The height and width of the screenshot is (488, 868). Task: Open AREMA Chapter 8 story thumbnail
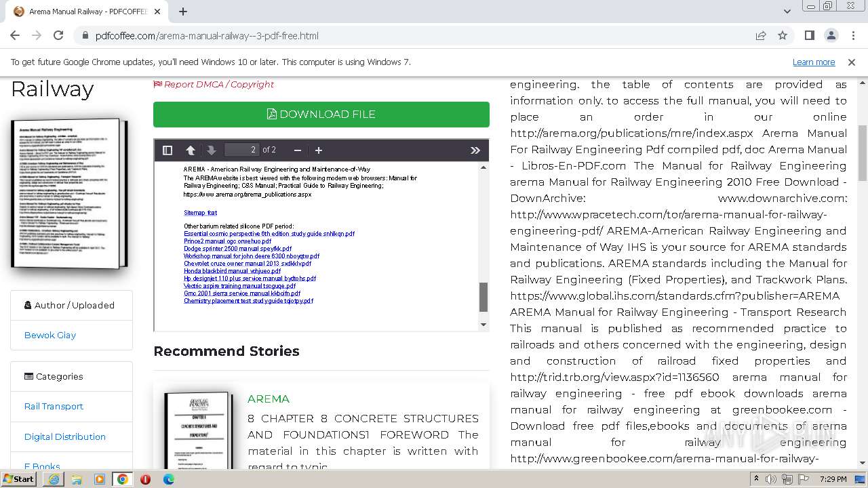click(x=198, y=430)
